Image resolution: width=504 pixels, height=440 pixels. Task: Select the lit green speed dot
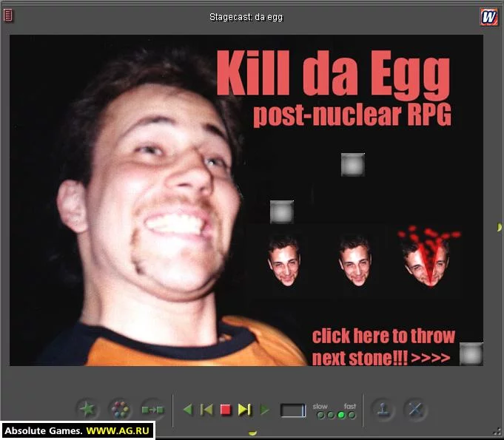point(341,416)
